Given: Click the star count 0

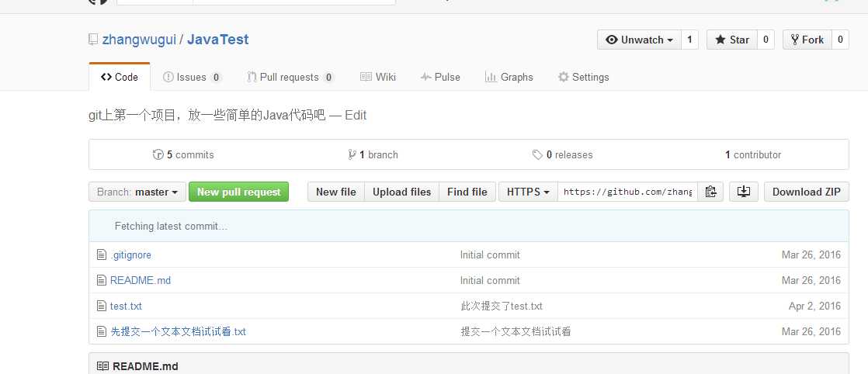Looking at the screenshot, I should point(766,40).
